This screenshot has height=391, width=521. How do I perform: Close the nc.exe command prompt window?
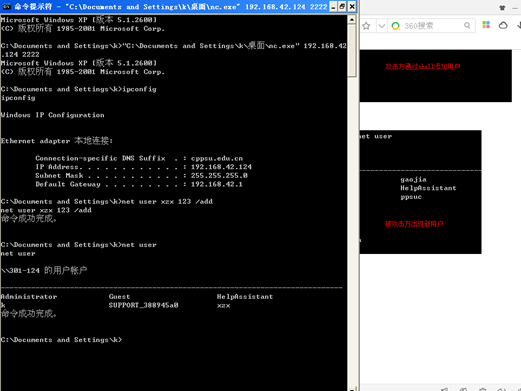(352, 7)
